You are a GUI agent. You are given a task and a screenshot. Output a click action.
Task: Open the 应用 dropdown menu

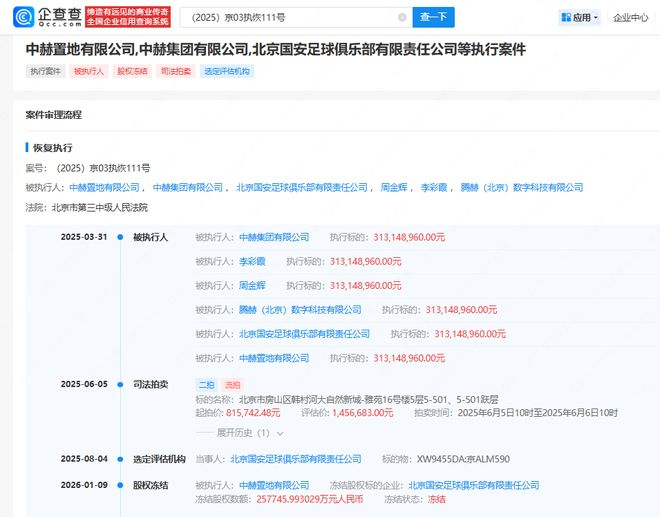click(x=581, y=17)
